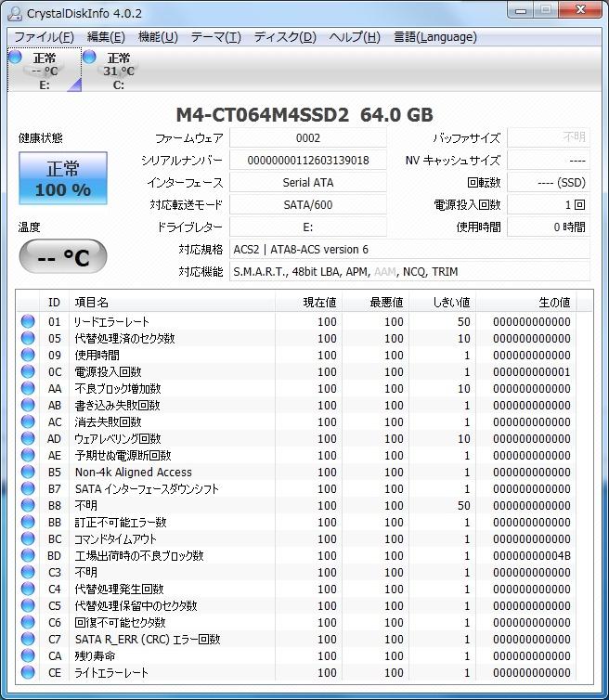The image size is (609, 700).
Task: Select raw value 00000000004B in BD row
Action: (532, 556)
